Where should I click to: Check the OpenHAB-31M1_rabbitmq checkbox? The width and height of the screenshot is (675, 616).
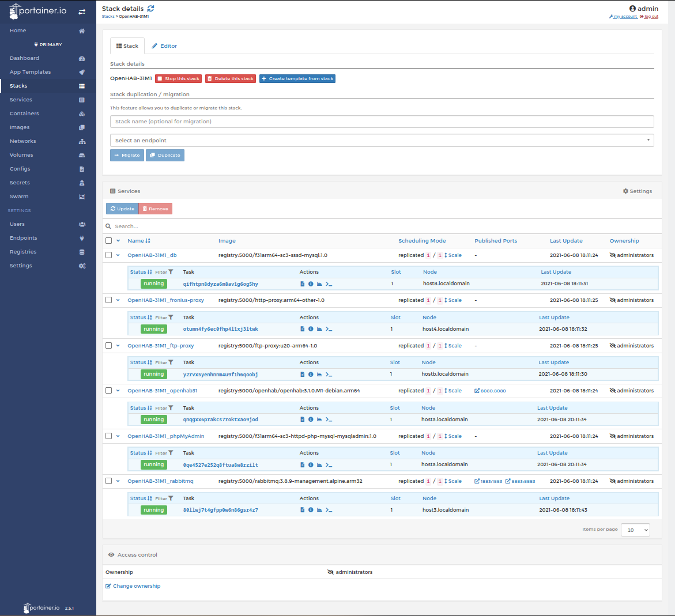tap(108, 481)
